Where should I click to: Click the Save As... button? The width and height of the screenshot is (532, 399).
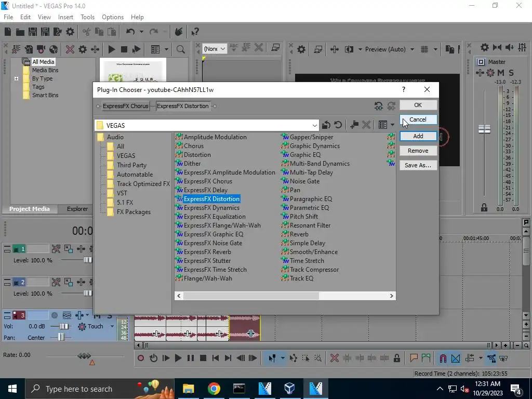418,165
